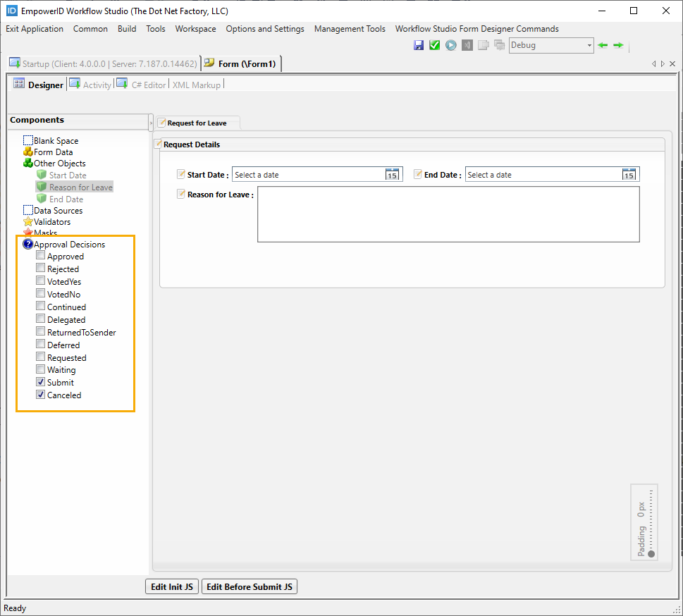Viewport: 683px width, 616px height.
Task: Tick the Rejected decision checkbox
Action: [41, 269]
